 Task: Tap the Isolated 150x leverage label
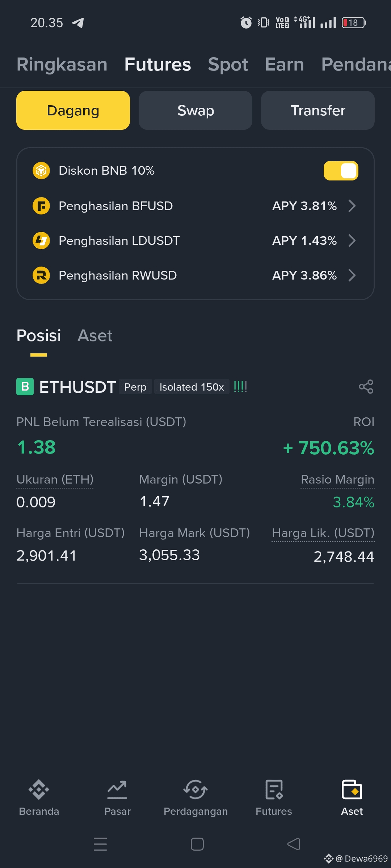tap(192, 387)
